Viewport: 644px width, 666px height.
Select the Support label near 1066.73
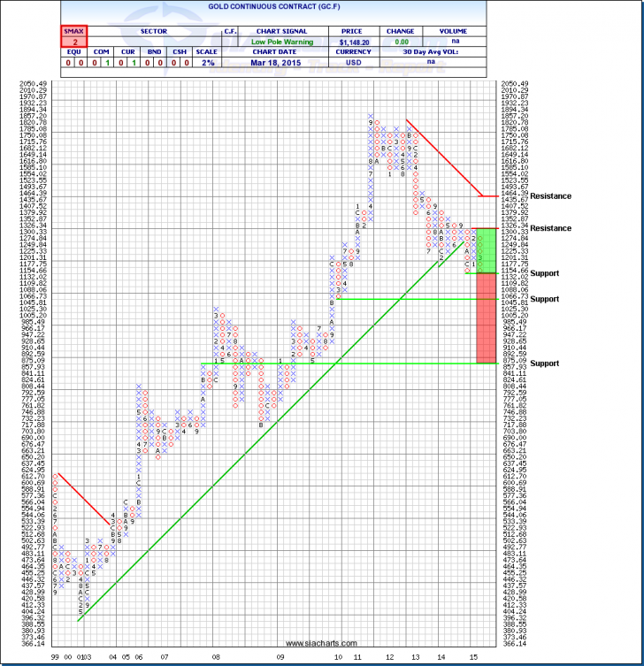(x=544, y=299)
